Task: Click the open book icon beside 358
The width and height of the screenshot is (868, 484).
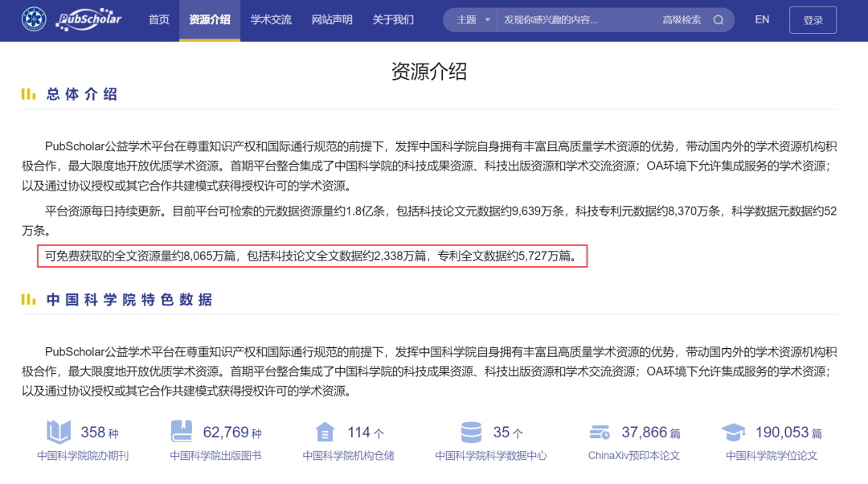Action: click(x=59, y=432)
